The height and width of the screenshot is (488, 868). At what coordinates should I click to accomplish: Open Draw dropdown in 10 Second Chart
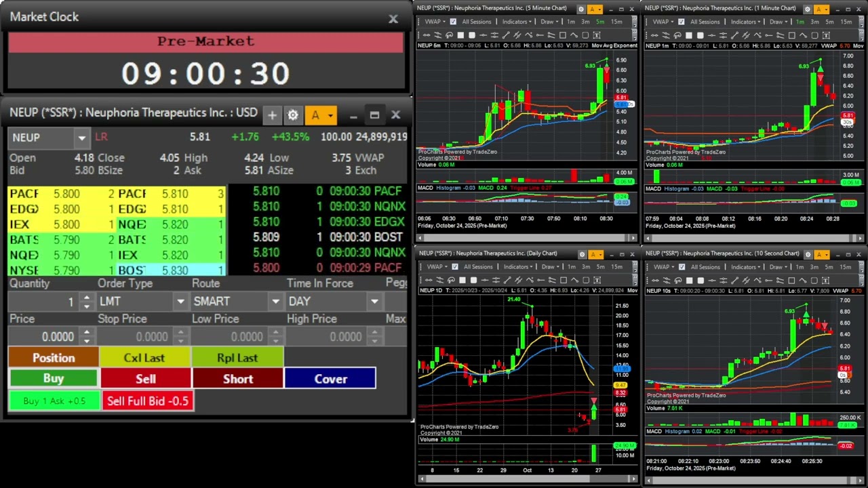777,266
